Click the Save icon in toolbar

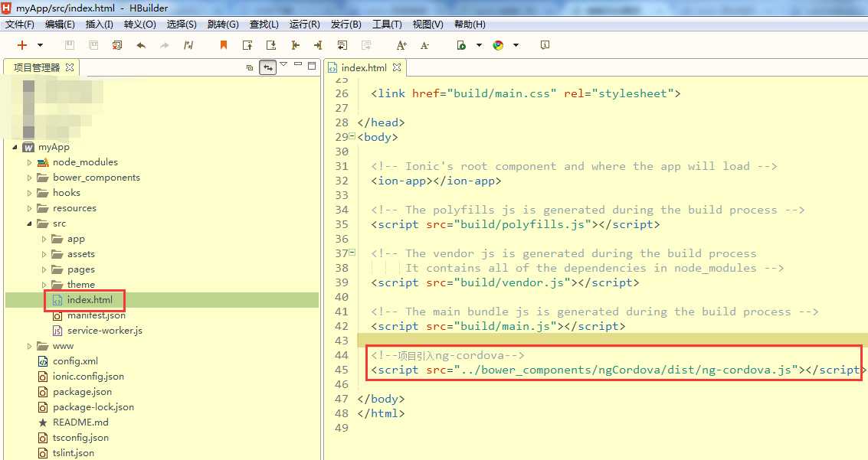pyautogui.click(x=70, y=45)
